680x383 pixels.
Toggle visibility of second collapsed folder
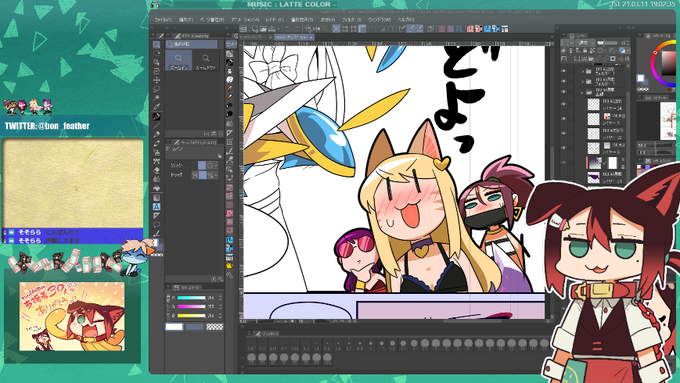(x=564, y=81)
